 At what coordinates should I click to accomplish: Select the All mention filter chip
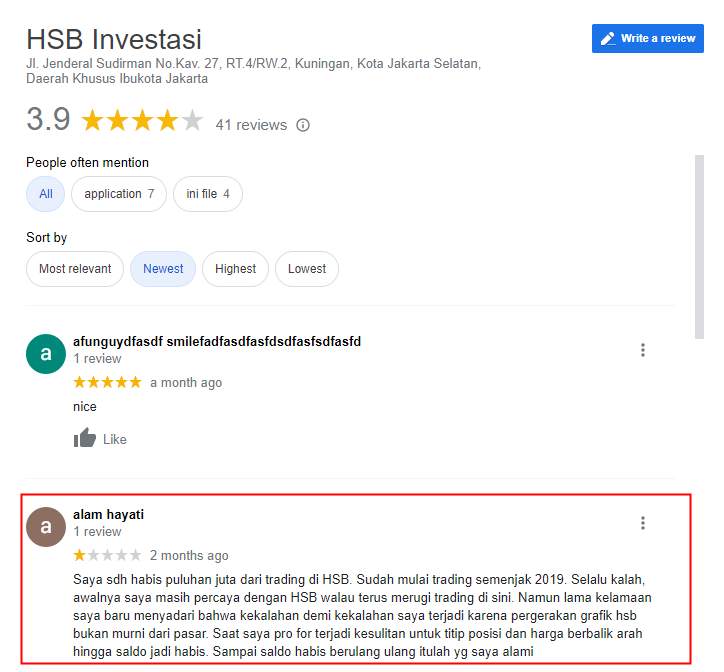click(x=46, y=194)
